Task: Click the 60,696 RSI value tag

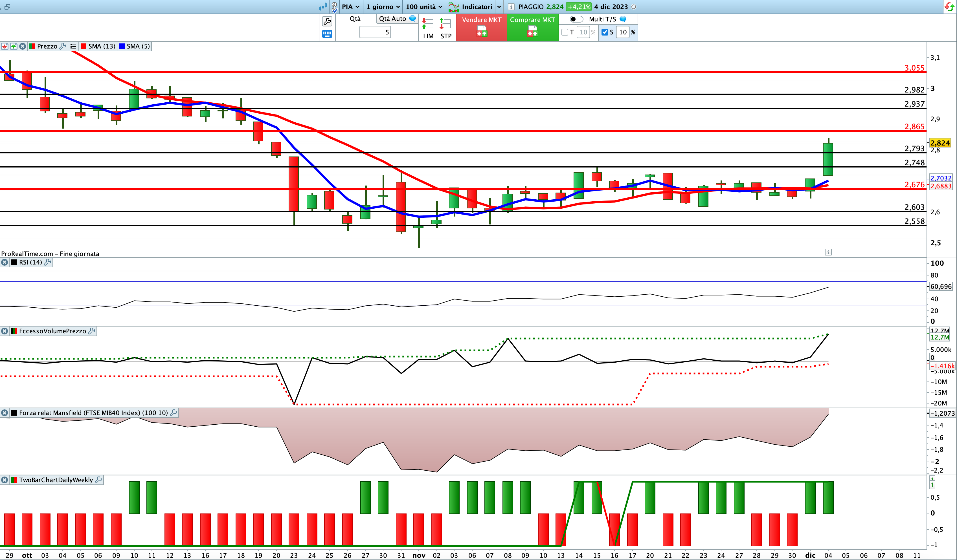Action: [x=941, y=287]
